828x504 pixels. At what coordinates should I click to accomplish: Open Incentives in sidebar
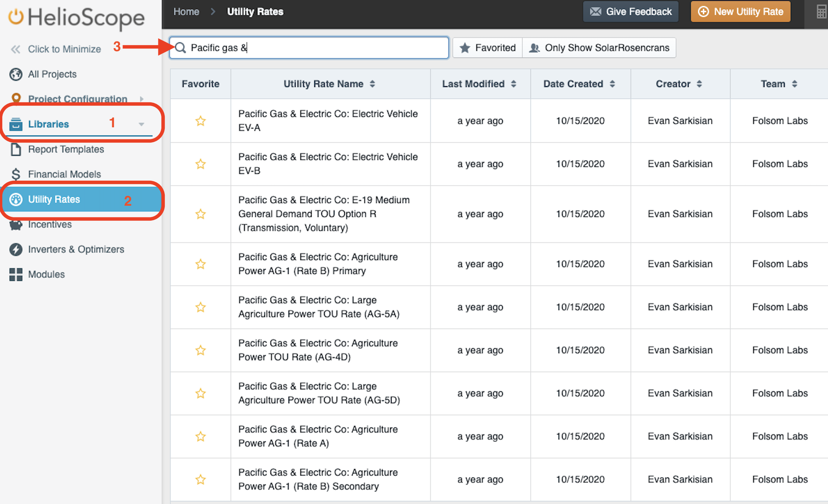pyautogui.click(x=50, y=224)
